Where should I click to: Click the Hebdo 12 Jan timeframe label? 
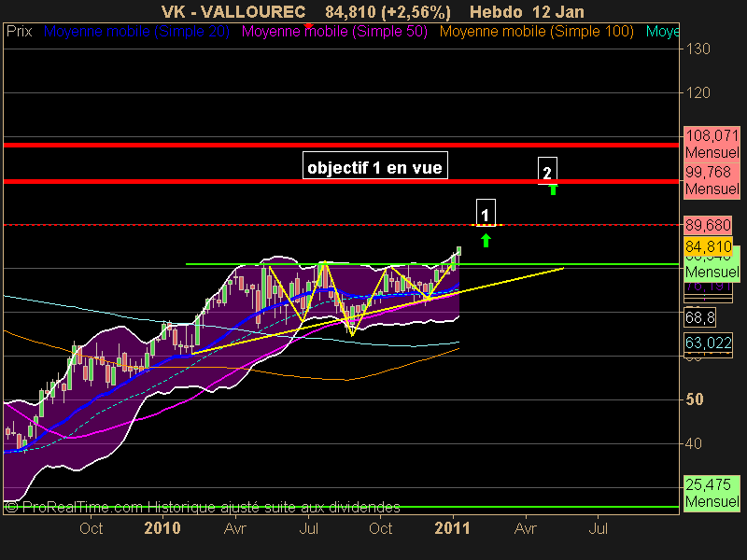(x=527, y=12)
